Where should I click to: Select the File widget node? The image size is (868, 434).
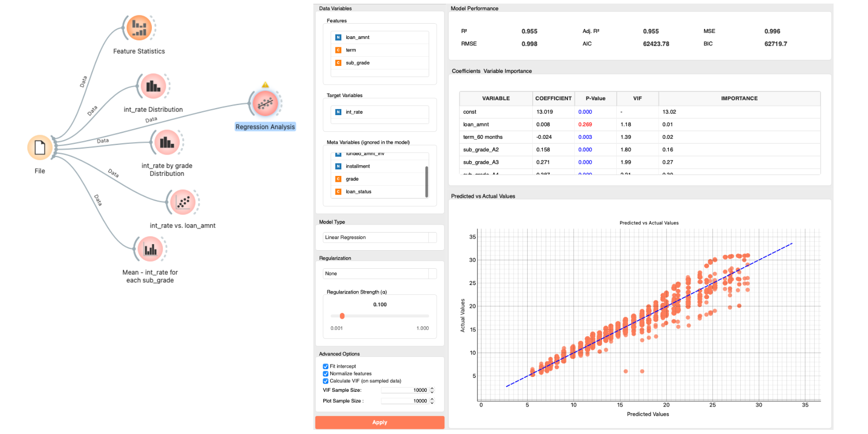point(40,148)
